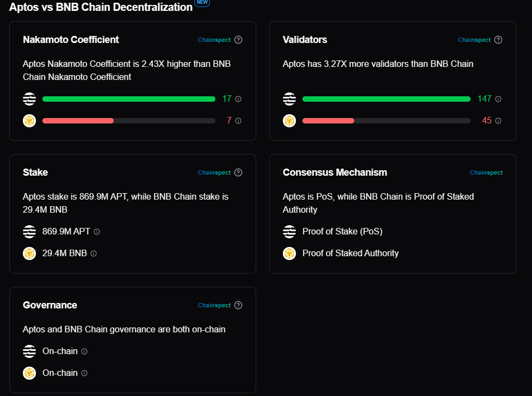Open Chainspect link in Governance card
This screenshot has width=532, height=396.
[x=214, y=305]
